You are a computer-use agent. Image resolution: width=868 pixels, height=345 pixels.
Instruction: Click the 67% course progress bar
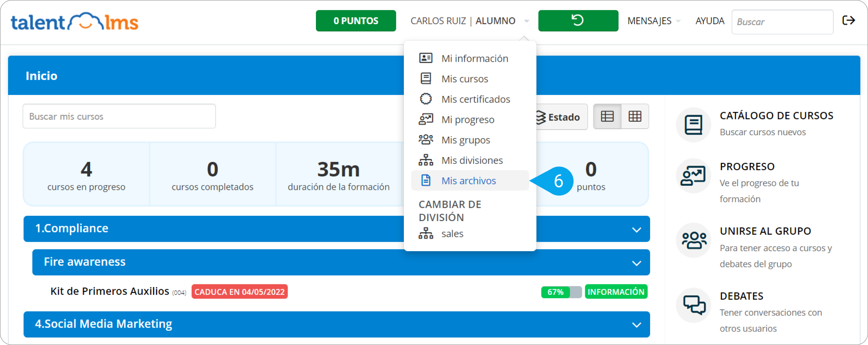point(561,292)
